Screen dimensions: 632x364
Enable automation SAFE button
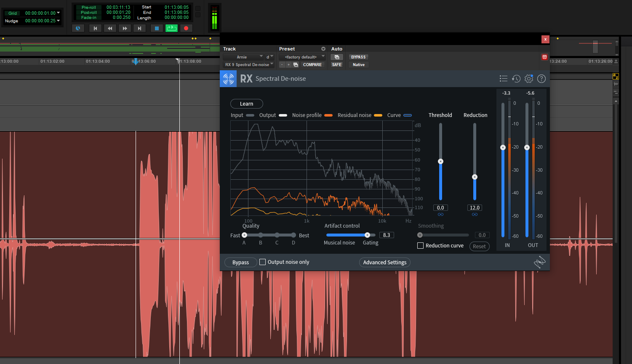click(x=337, y=64)
